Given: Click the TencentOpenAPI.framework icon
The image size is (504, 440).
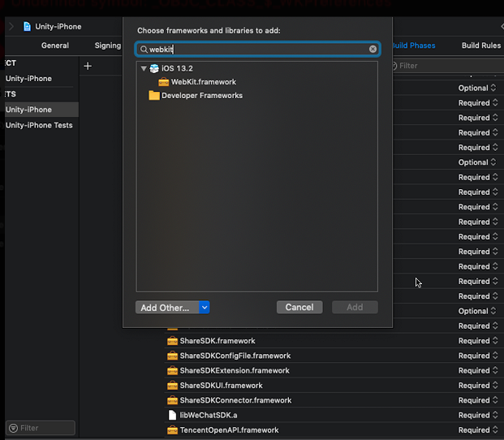Looking at the screenshot, I should pyautogui.click(x=172, y=430).
